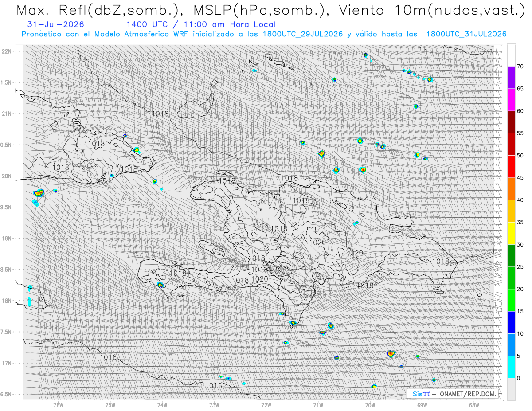Click the "71W" longitude tick label
Image resolution: width=532 pixels, height=411 pixels.
point(318,404)
